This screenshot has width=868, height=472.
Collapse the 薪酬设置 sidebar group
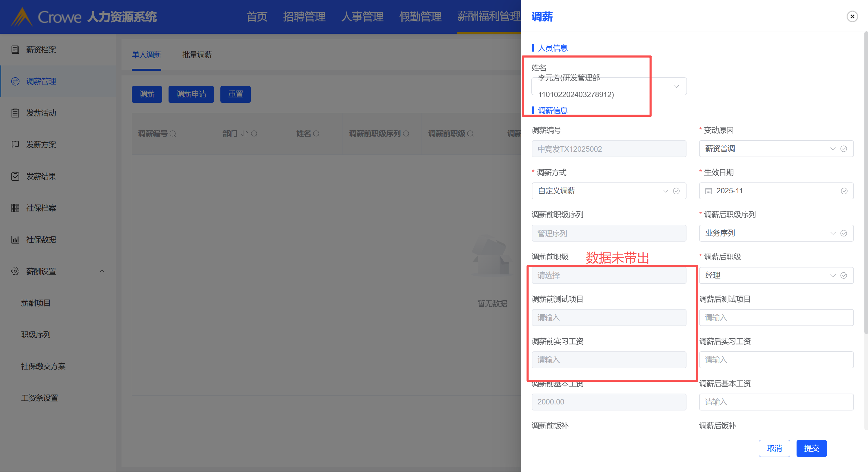(x=102, y=271)
